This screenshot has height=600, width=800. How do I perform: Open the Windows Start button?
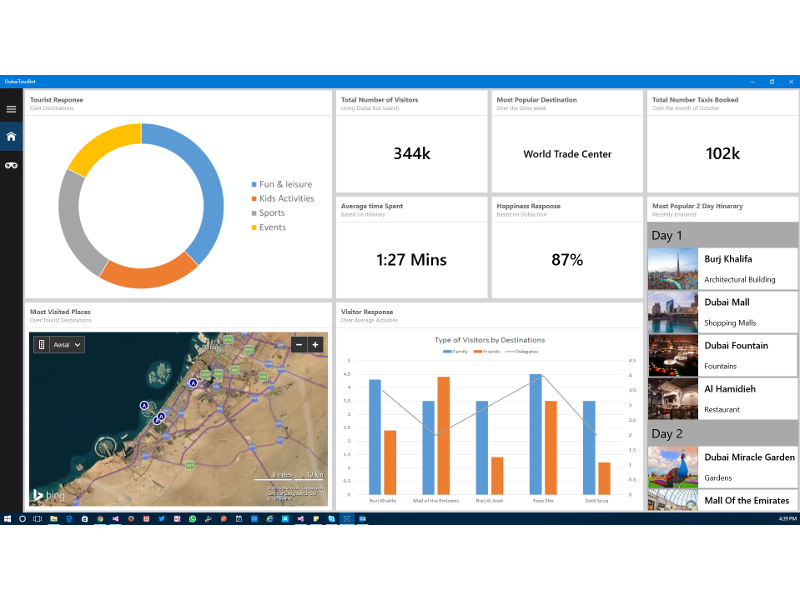[x=7, y=519]
